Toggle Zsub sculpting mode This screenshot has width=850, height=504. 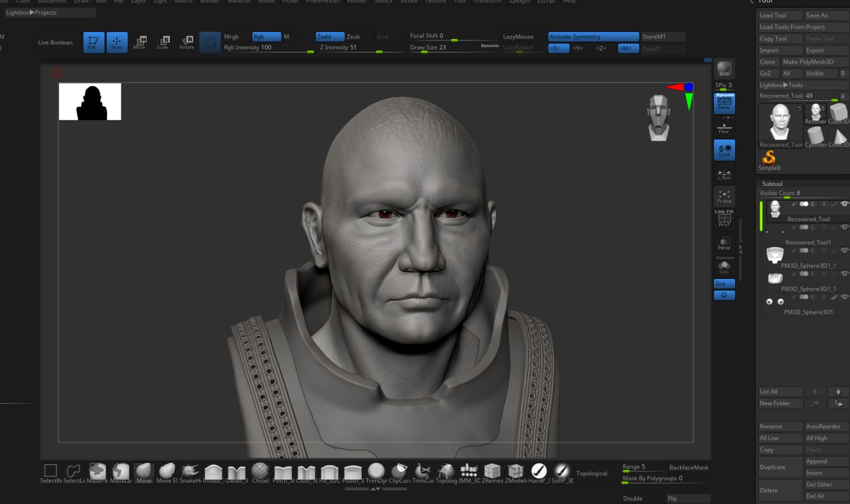(x=353, y=37)
